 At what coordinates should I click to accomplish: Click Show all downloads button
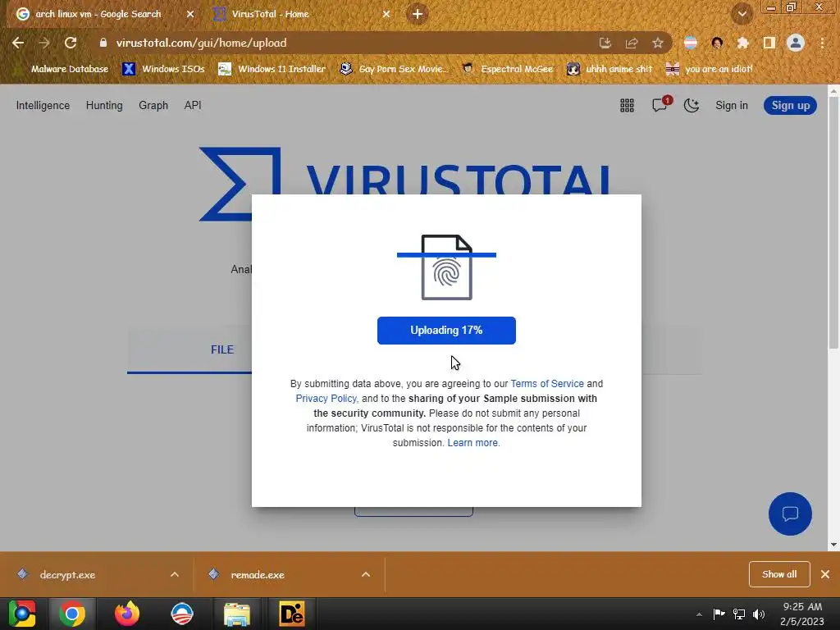779,574
